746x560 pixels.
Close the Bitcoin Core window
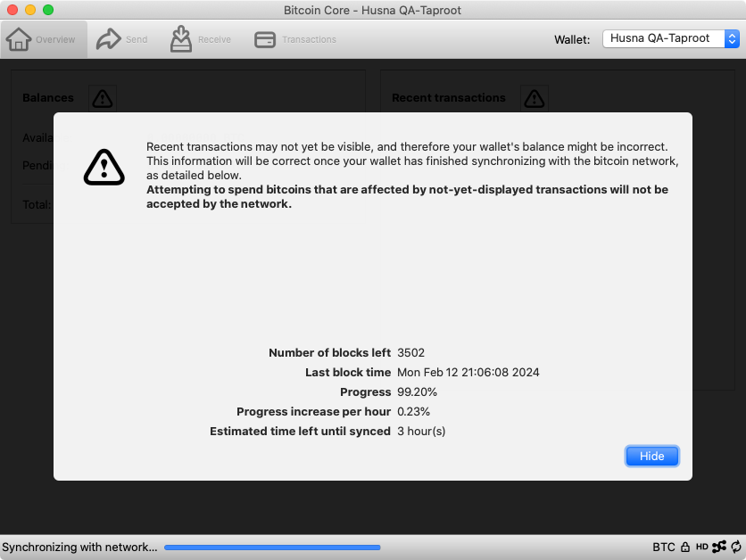(12, 10)
